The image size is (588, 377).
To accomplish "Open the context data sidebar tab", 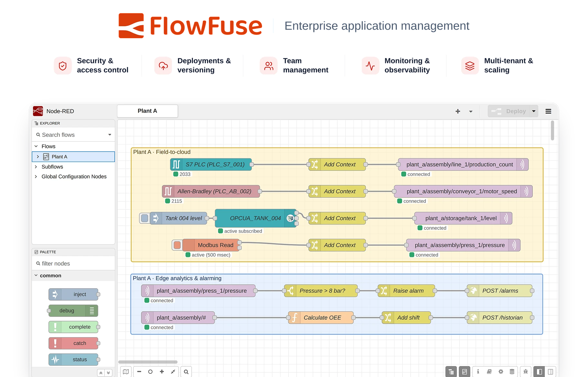I will click(x=512, y=372).
